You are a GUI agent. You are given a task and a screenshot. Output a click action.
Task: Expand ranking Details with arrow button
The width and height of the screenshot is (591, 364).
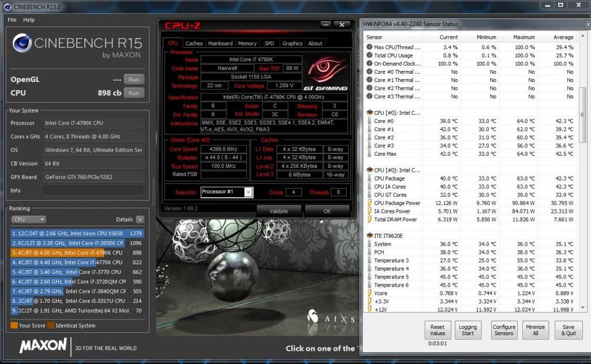[140, 220]
